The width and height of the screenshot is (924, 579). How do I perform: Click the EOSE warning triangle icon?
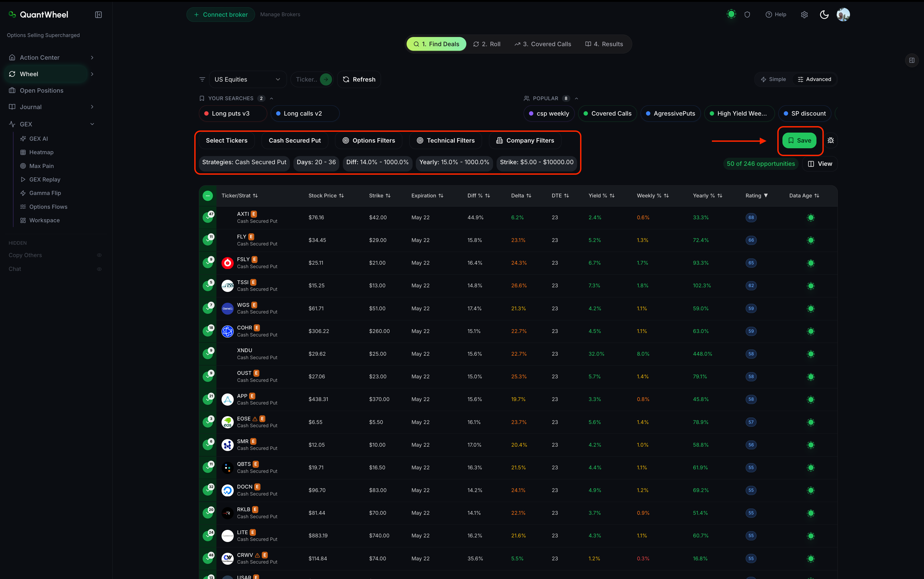click(255, 419)
